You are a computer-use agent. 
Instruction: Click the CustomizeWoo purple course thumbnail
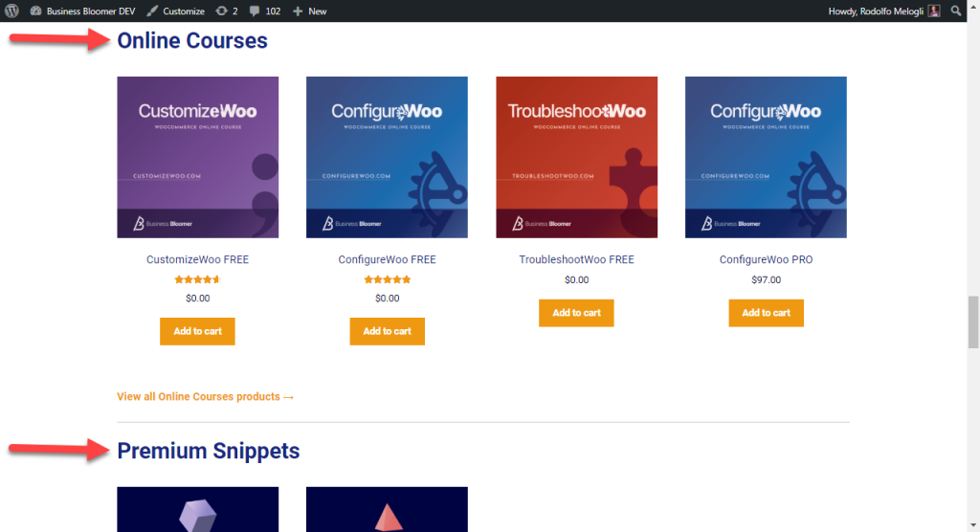pos(197,157)
